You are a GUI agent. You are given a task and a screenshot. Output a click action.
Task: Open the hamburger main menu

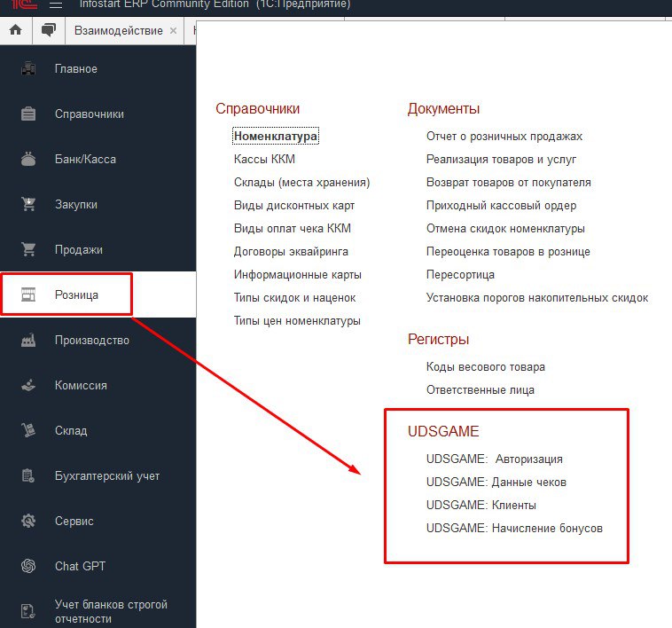click(56, 5)
